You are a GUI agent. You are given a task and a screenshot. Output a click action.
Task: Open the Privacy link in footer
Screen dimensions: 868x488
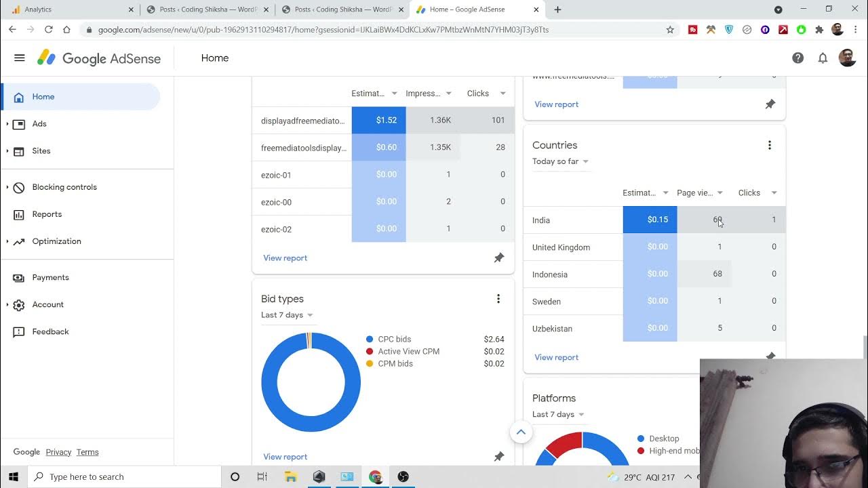click(58, 452)
